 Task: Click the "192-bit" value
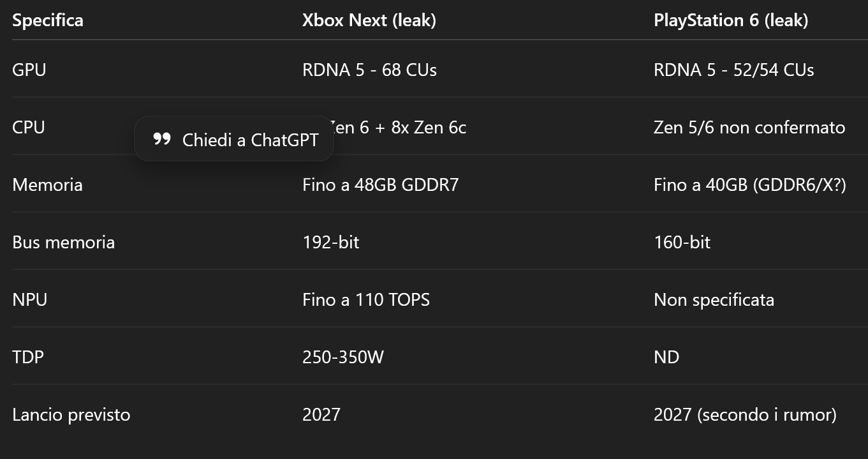[330, 242]
